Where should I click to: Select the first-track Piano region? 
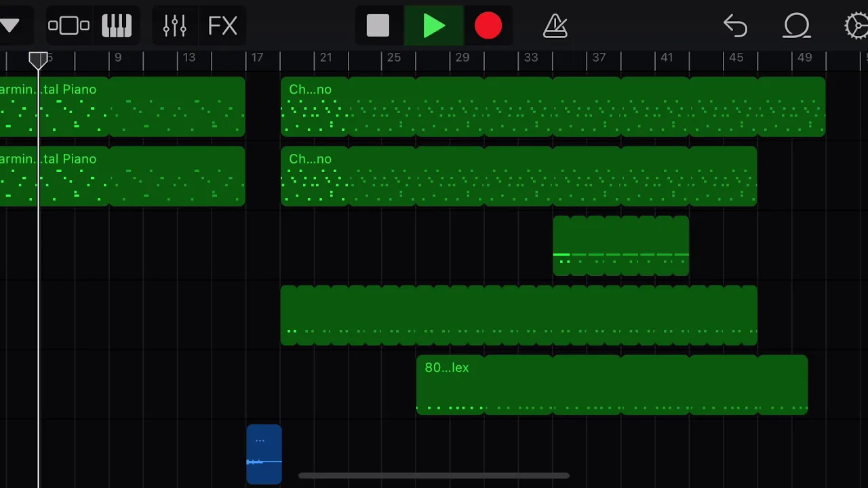122,106
